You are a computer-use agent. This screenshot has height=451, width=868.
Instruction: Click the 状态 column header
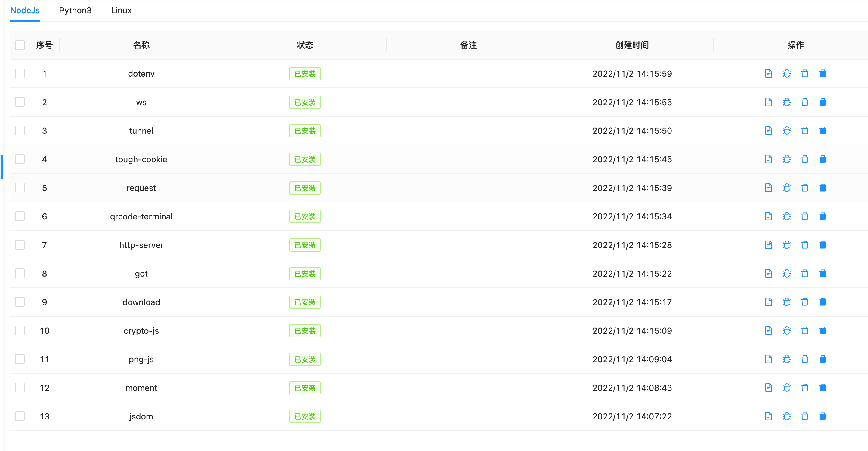(305, 45)
